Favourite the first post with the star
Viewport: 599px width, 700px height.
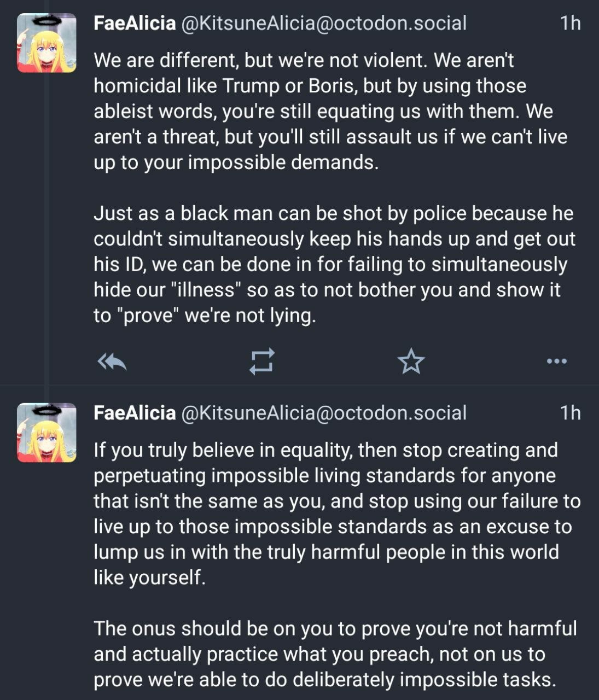[411, 361]
